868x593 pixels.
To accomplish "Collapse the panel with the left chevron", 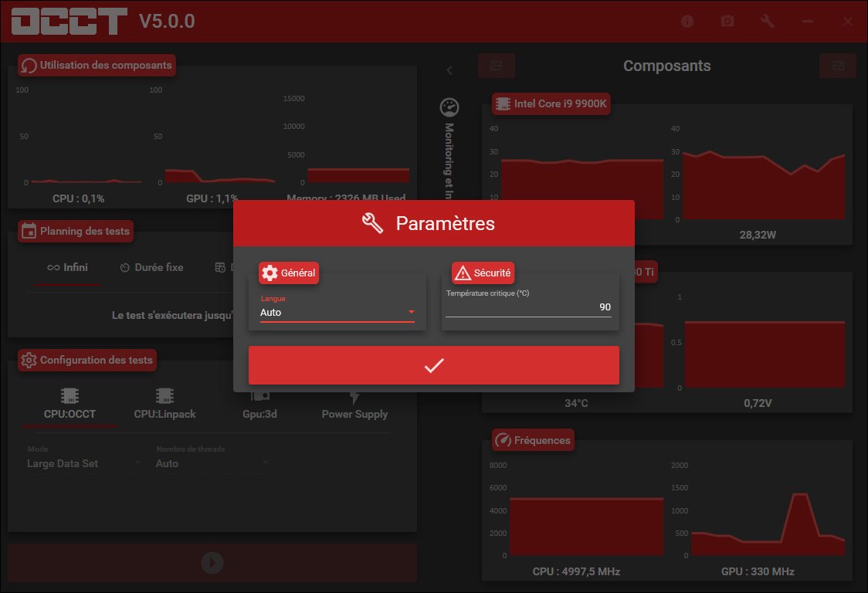I will pyautogui.click(x=449, y=71).
